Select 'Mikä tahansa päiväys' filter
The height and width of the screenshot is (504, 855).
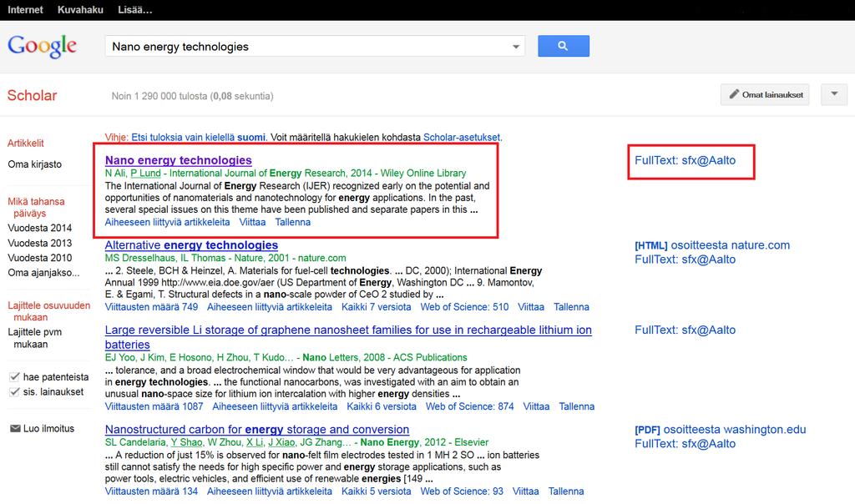point(36,207)
